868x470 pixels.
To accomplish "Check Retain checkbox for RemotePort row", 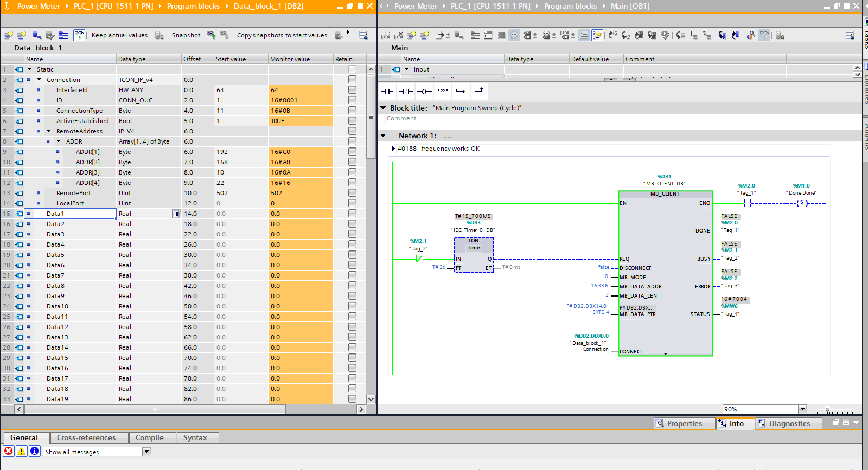I will 352,193.
